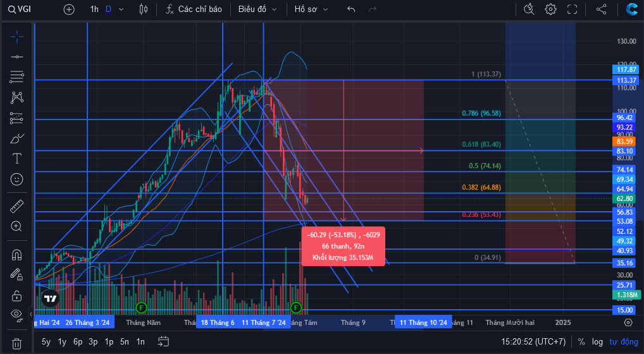The image size is (644, 354).
Task: Toggle lock all drawing tools
Action: click(17, 295)
